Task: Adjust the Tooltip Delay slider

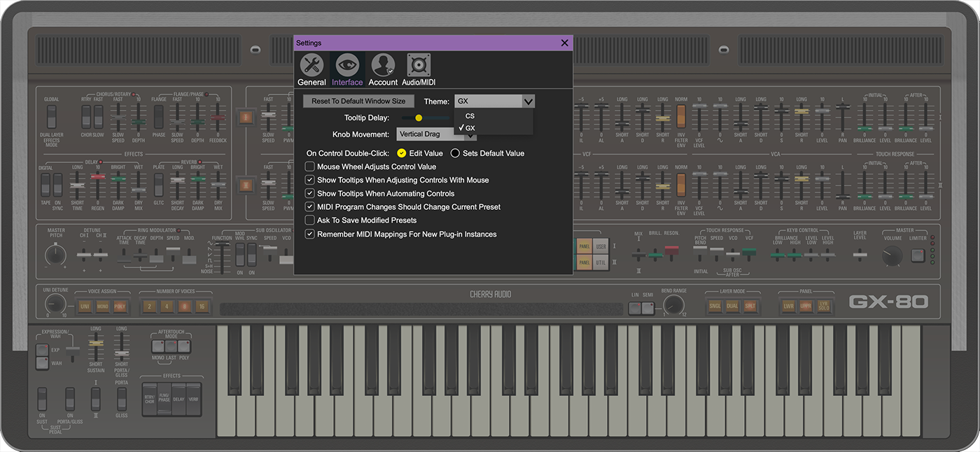Action: [419, 118]
